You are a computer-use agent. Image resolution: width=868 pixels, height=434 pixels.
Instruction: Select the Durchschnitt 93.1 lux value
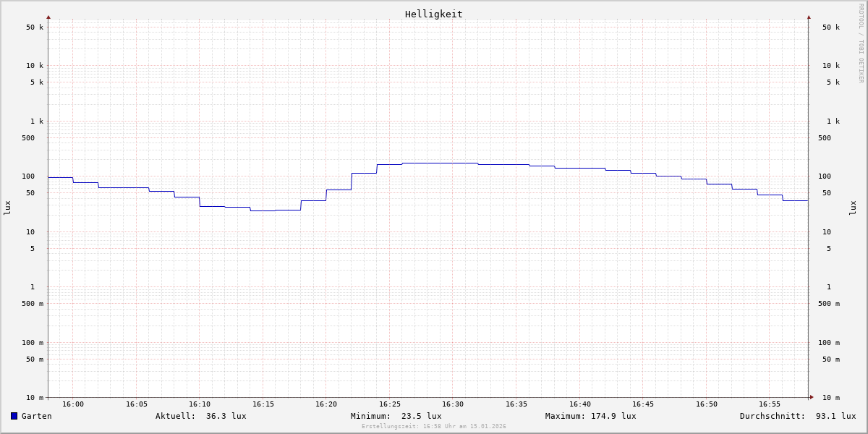pos(797,416)
